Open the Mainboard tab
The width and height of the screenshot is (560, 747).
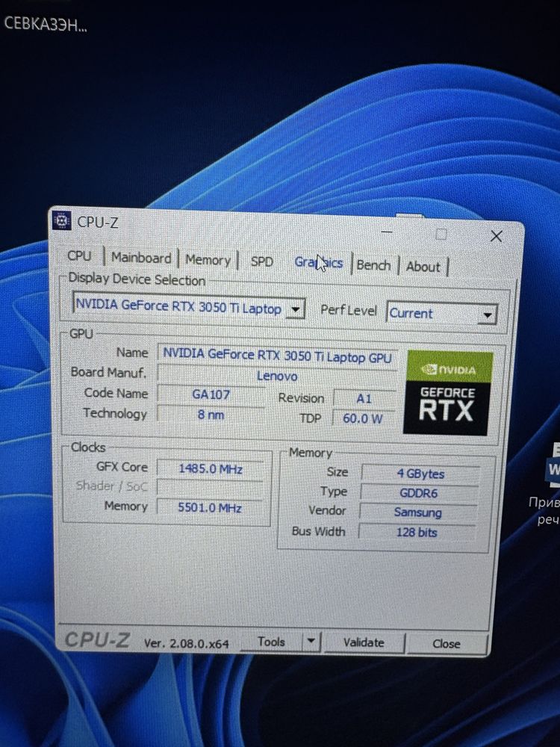pyautogui.click(x=141, y=258)
